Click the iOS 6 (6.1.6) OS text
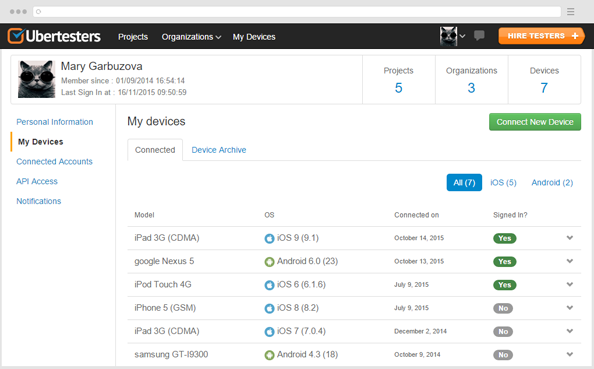 301,285
